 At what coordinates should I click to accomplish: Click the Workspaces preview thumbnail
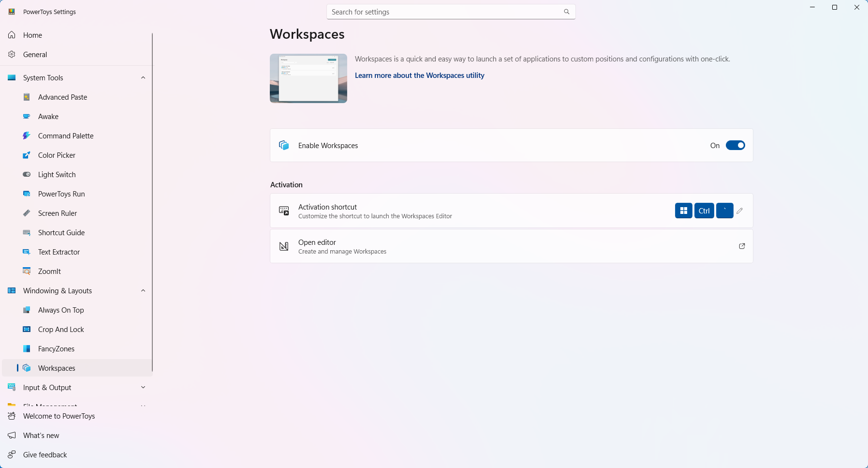309,78
